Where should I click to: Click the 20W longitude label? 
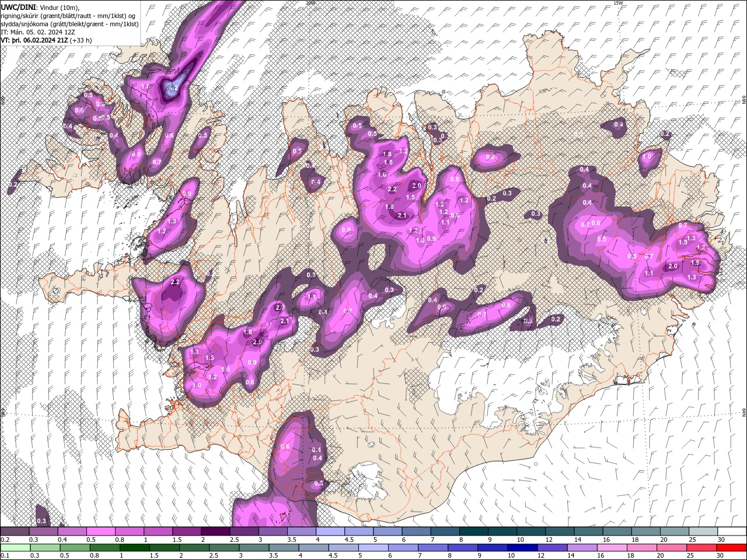coord(310,3)
